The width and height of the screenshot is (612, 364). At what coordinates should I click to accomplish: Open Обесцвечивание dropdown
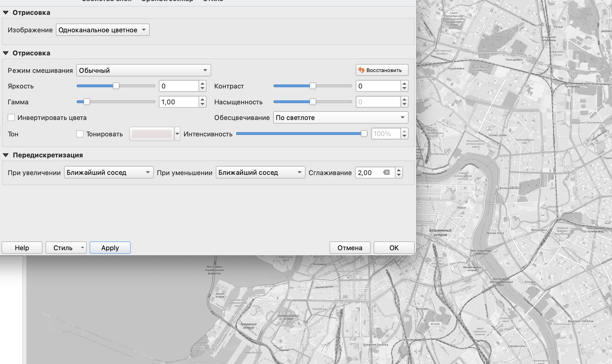pyautogui.click(x=340, y=118)
